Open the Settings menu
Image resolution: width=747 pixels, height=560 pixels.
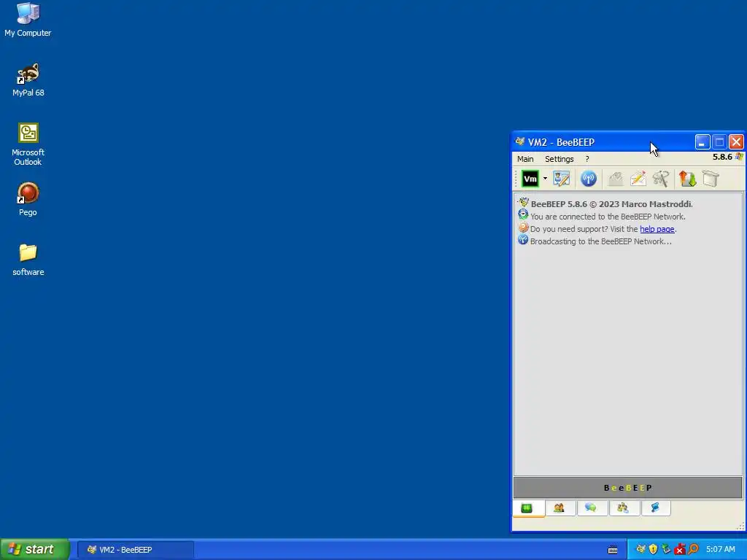(560, 159)
